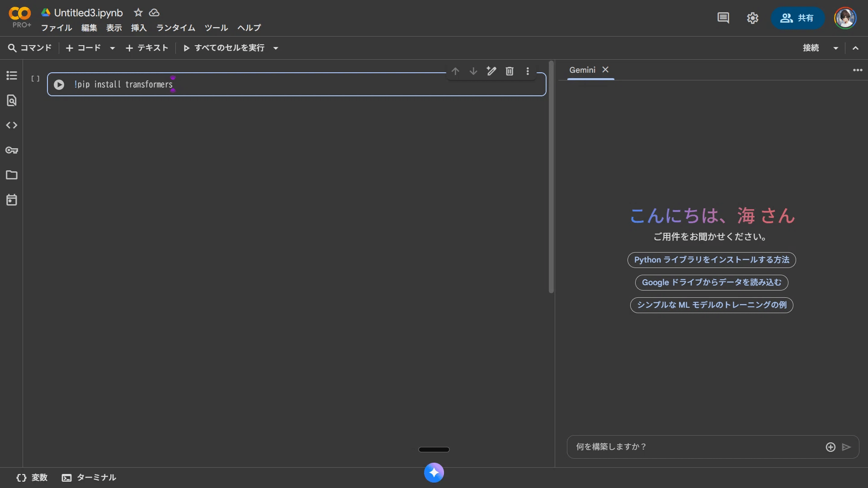This screenshot has height=488, width=868.
Task: Expand the run-all dropdown arrow
Action: [x=276, y=48]
